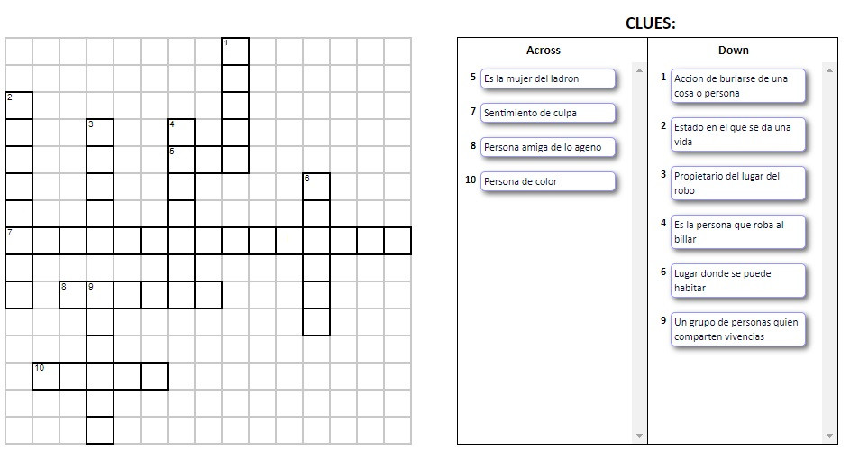Click crossword cell numbered 10
Viewport: 868px width, 470px height.
(x=46, y=376)
